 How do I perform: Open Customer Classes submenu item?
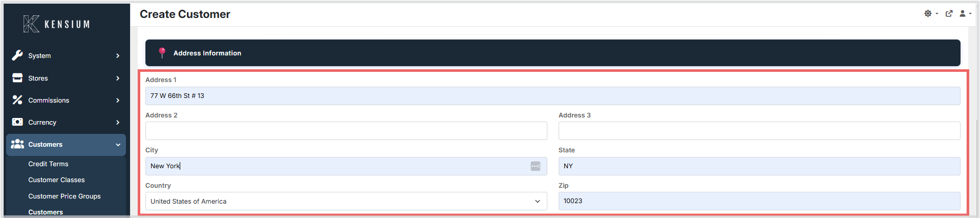pyautogui.click(x=56, y=180)
